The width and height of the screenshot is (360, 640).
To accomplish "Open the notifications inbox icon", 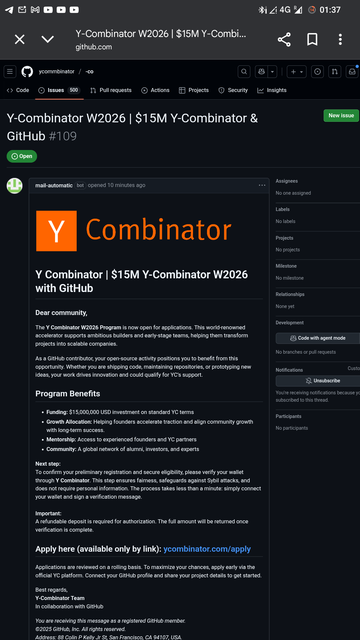I will 352,71.
